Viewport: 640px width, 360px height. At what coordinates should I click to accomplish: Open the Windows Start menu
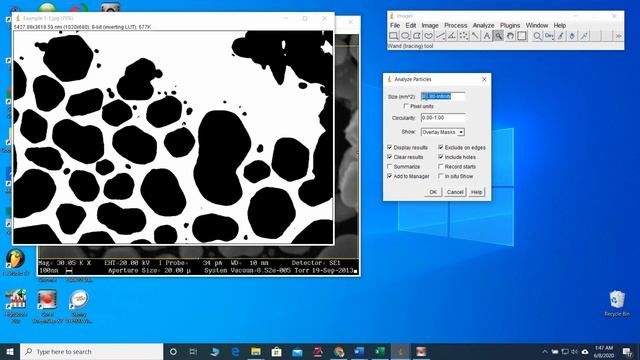10,351
